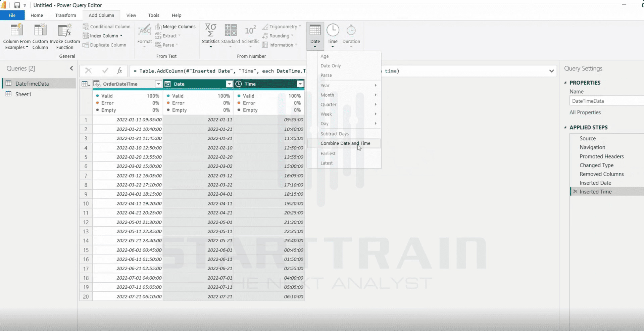Collapse the Queries pane
This screenshot has width=644, height=331.
71,68
